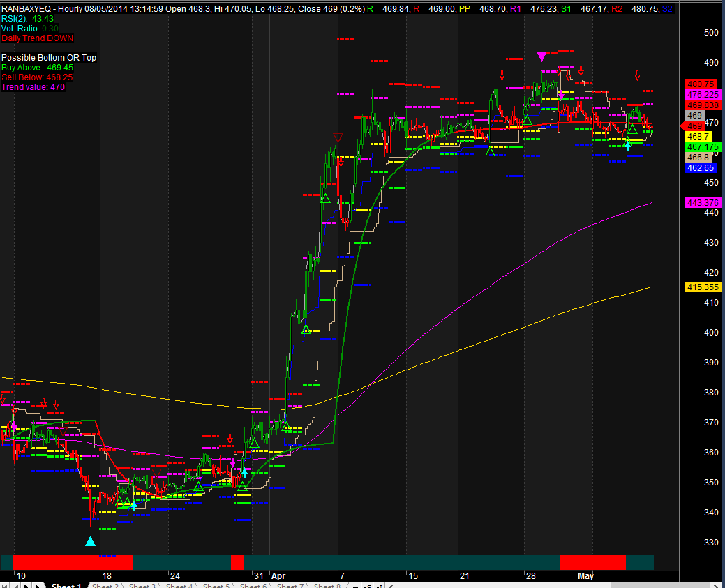Click the solid magenta down triangle near 490

(x=541, y=57)
